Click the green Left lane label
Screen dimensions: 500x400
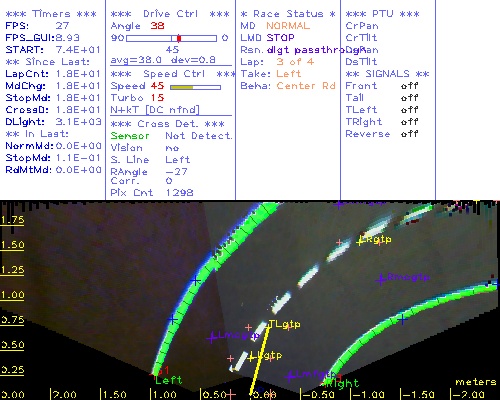click(x=169, y=380)
